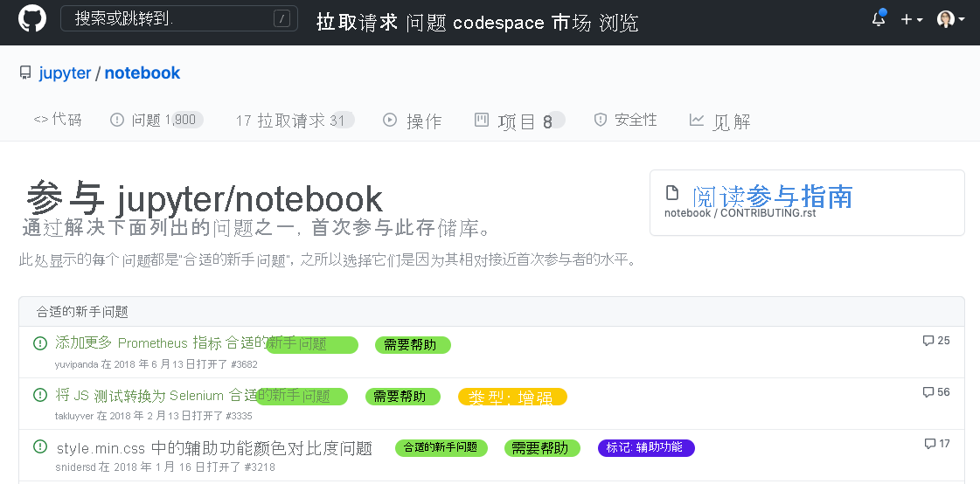Click 需要帮助 label on Selenium issue
Viewport: 980px width, 484px height.
(402, 397)
